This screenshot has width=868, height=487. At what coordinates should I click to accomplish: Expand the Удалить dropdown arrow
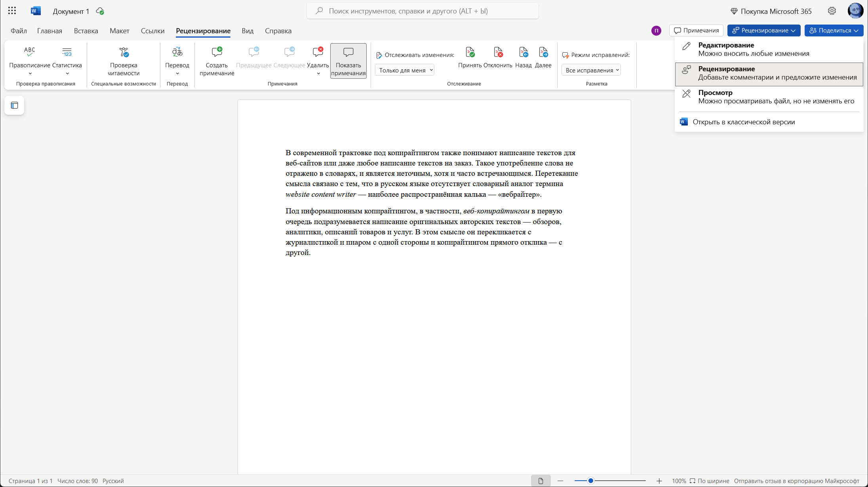(x=318, y=74)
